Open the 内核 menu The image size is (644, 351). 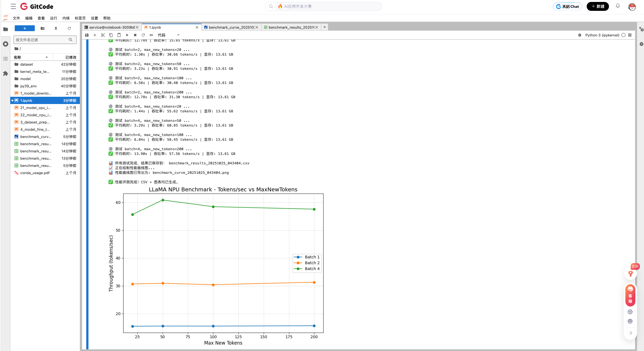(66, 18)
